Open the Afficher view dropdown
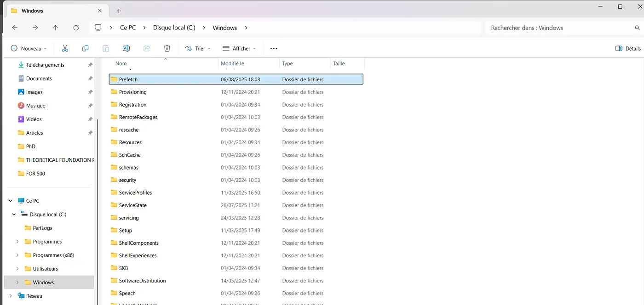 (239, 48)
